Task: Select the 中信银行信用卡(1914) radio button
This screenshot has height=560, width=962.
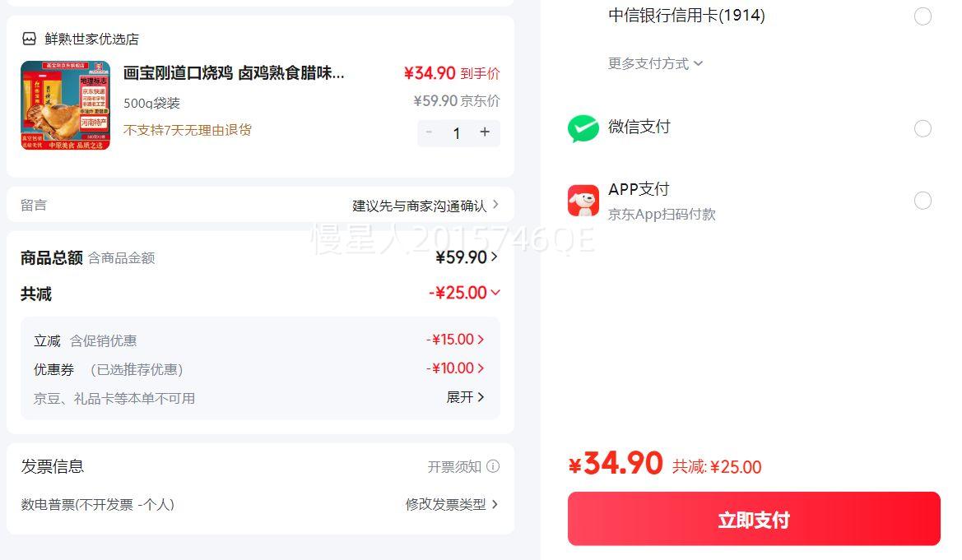Action: click(x=922, y=16)
